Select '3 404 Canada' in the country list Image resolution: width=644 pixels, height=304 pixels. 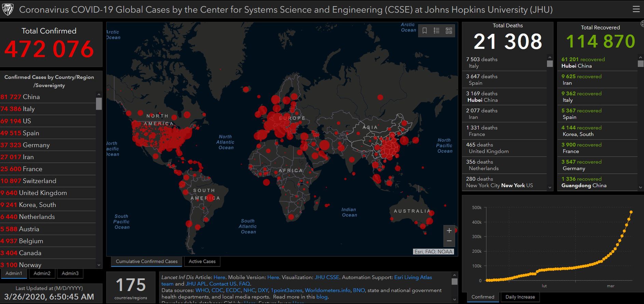48,253
